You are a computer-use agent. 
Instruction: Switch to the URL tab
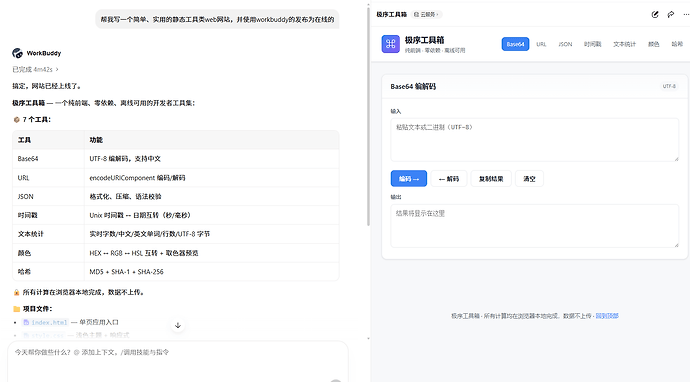click(x=541, y=44)
